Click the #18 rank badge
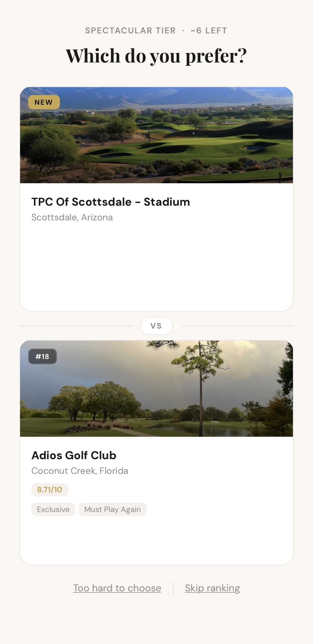313x644 pixels. click(x=42, y=356)
